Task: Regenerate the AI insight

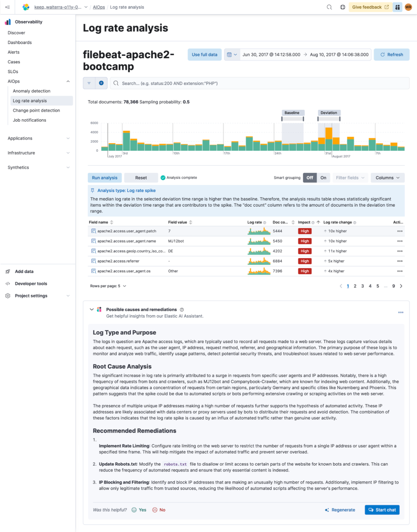Action: pyautogui.click(x=340, y=510)
